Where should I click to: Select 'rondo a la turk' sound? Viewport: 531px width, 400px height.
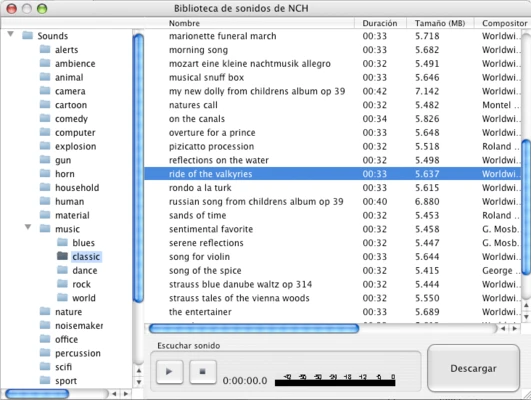point(332,188)
